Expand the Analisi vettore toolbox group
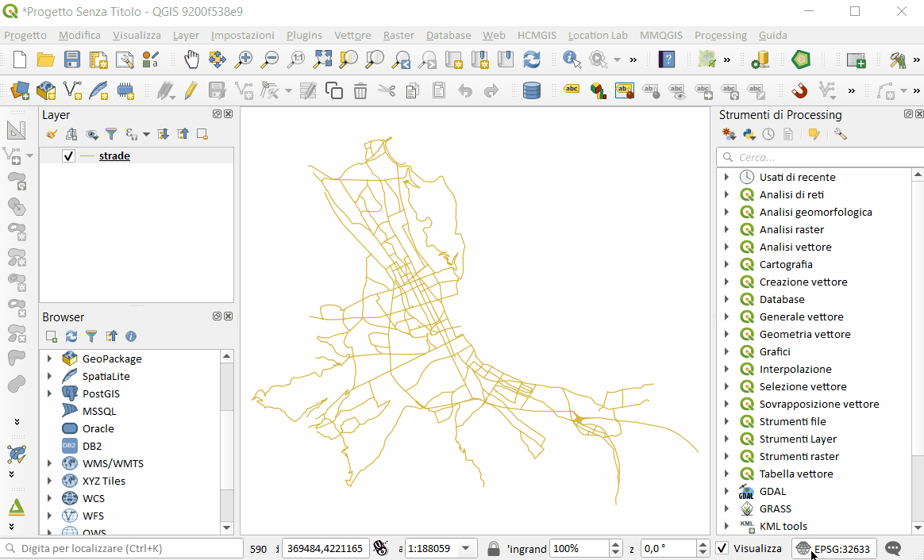The width and height of the screenshot is (924, 560). [x=726, y=247]
